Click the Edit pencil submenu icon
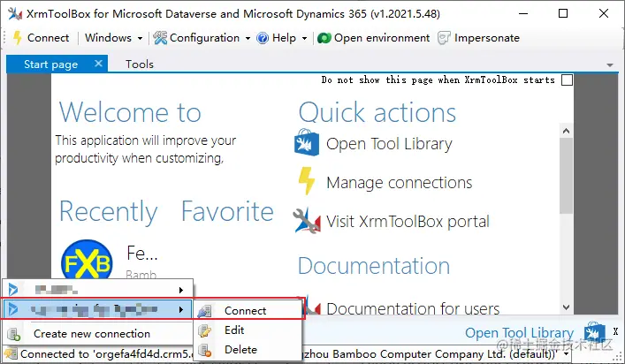This screenshot has width=625, height=364. [204, 330]
